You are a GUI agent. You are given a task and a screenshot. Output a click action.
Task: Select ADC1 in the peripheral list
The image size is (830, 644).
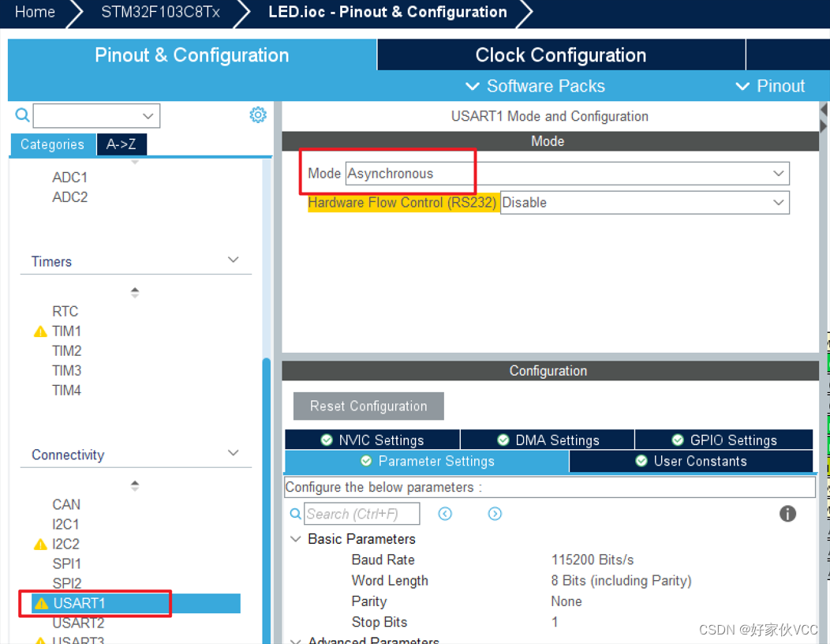coord(70,178)
